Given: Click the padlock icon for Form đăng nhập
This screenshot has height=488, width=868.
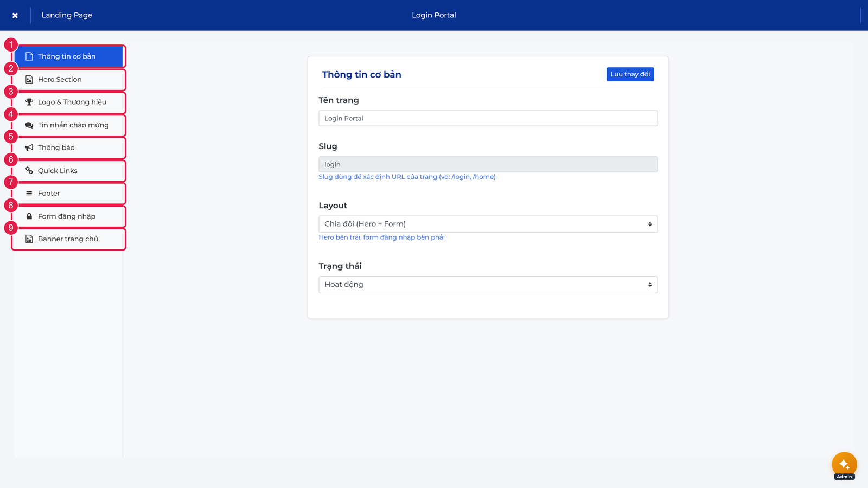Looking at the screenshot, I should tap(29, 216).
